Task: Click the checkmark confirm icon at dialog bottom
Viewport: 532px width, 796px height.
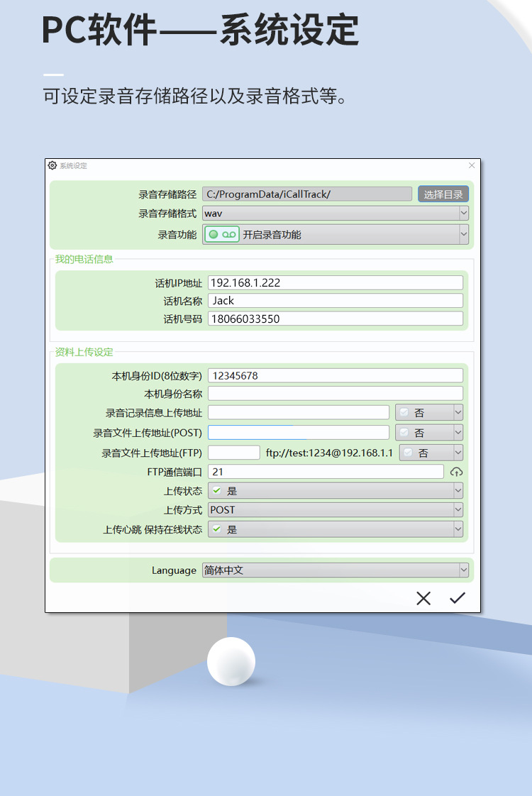Action: coord(458,598)
